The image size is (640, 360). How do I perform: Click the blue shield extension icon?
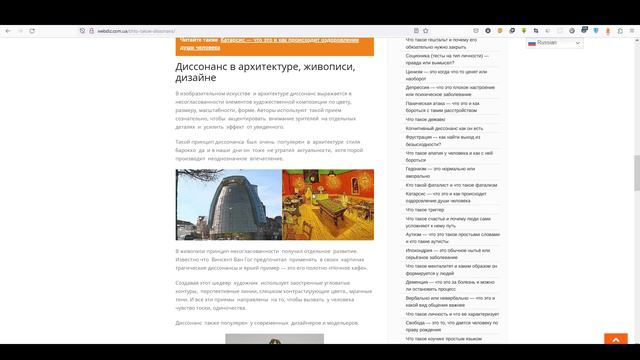[596, 31]
